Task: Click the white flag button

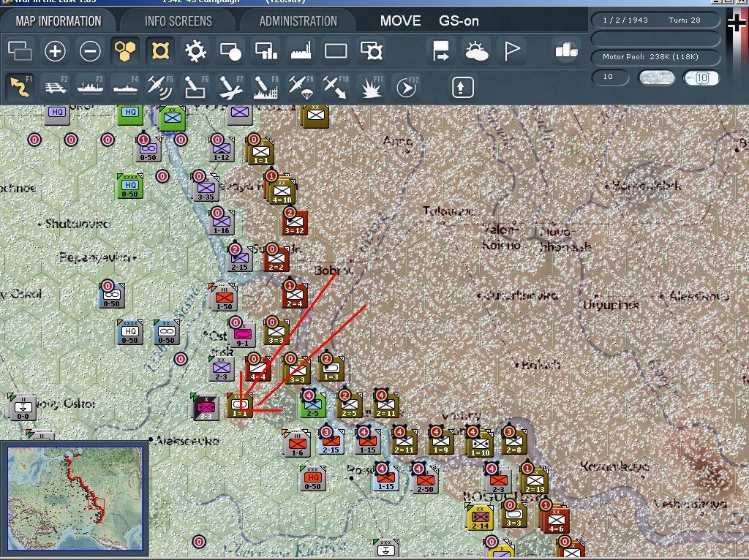Action: (511, 50)
